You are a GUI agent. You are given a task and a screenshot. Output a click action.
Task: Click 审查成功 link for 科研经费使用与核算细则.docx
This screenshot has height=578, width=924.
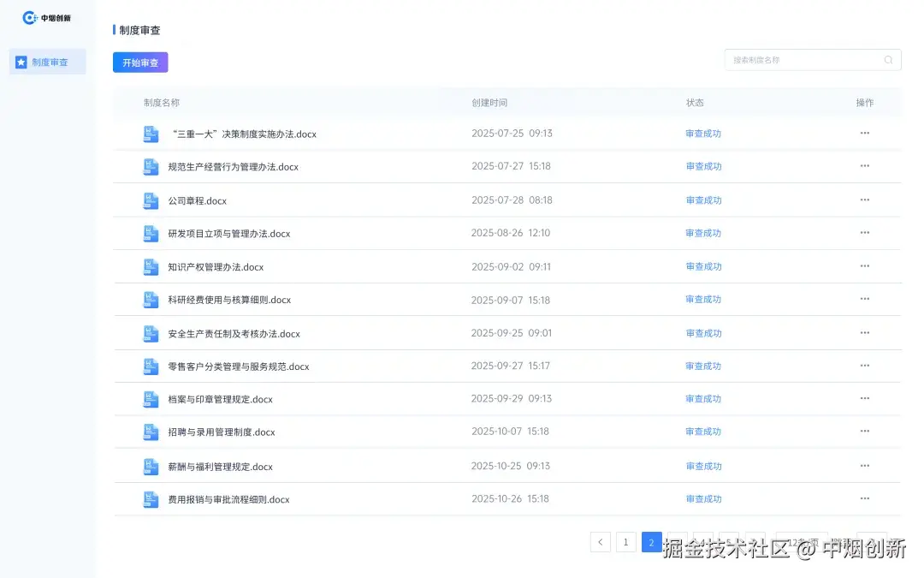[703, 299]
